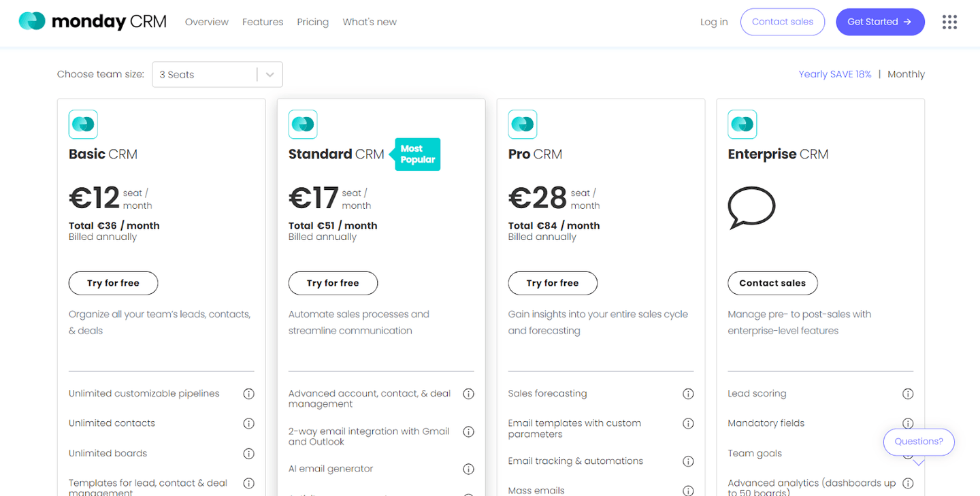Click "Sales forecasting" feature text
This screenshot has width=980, height=496.
[547, 394]
